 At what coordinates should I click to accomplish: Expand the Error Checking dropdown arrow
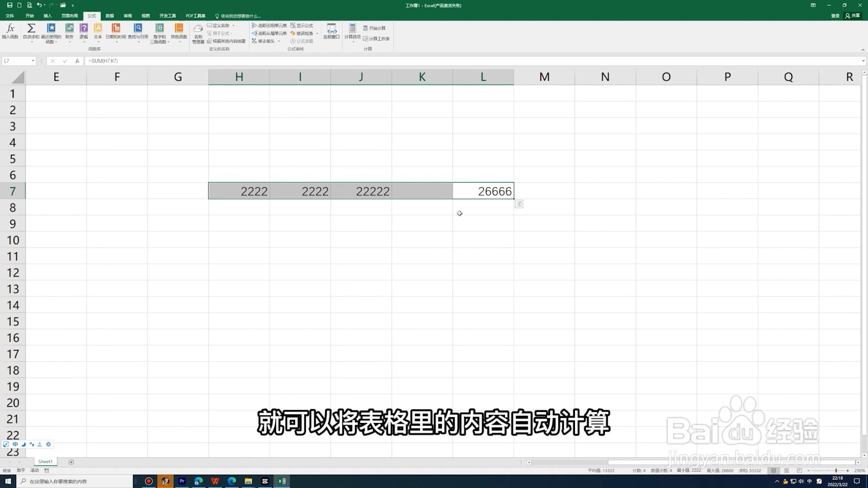click(x=317, y=33)
